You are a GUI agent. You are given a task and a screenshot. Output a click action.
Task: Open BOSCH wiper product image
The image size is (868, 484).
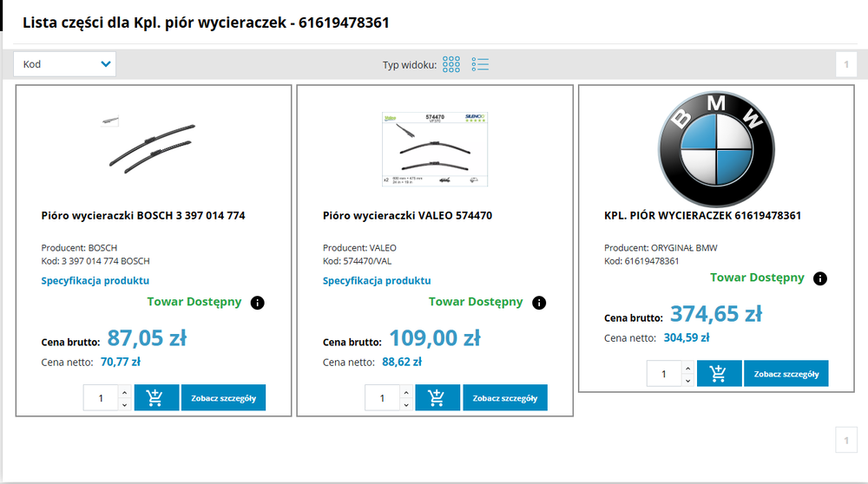tap(152, 148)
